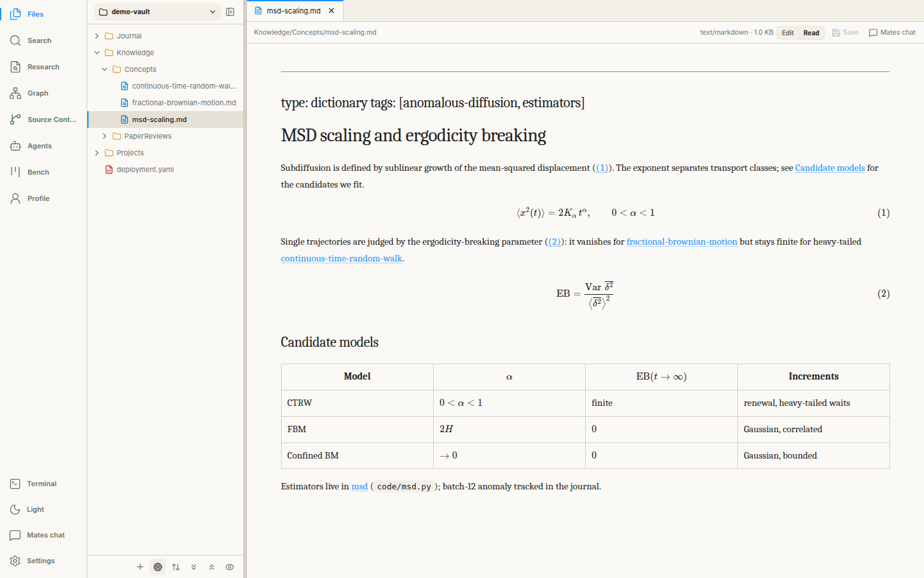924x578 pixels.
Task: Open the Profile page
Action: point(43,198)
